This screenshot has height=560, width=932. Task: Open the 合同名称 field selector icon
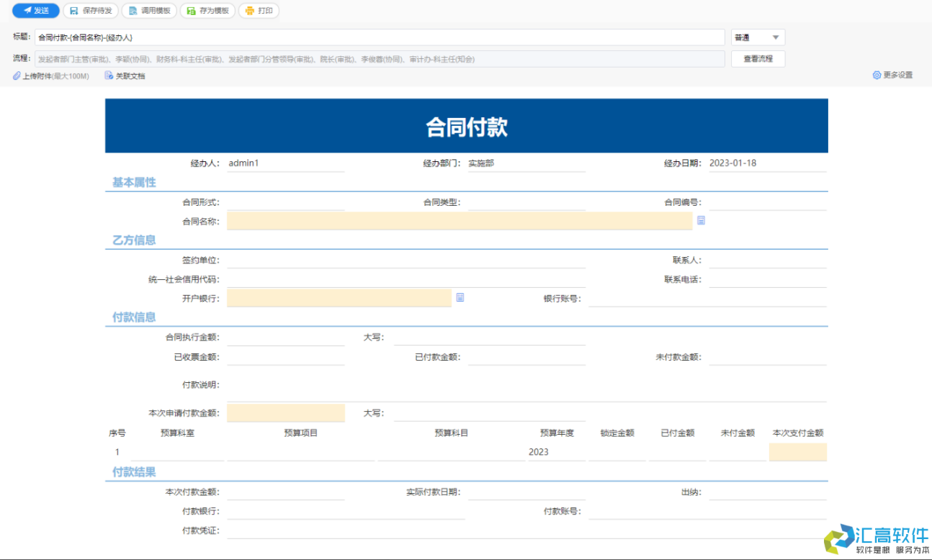coord(701,221)
